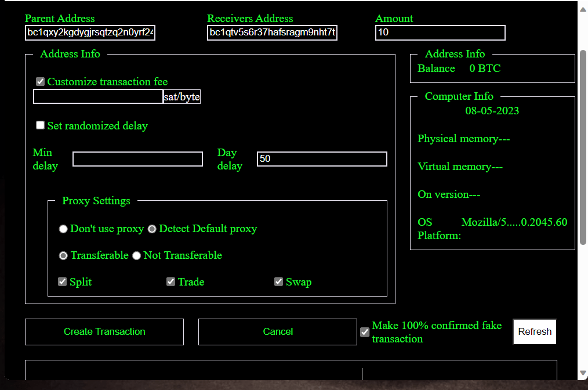
Task: Enable Set randomized delay checkbox
Action: pyautogui.click(x=41, y=125)
